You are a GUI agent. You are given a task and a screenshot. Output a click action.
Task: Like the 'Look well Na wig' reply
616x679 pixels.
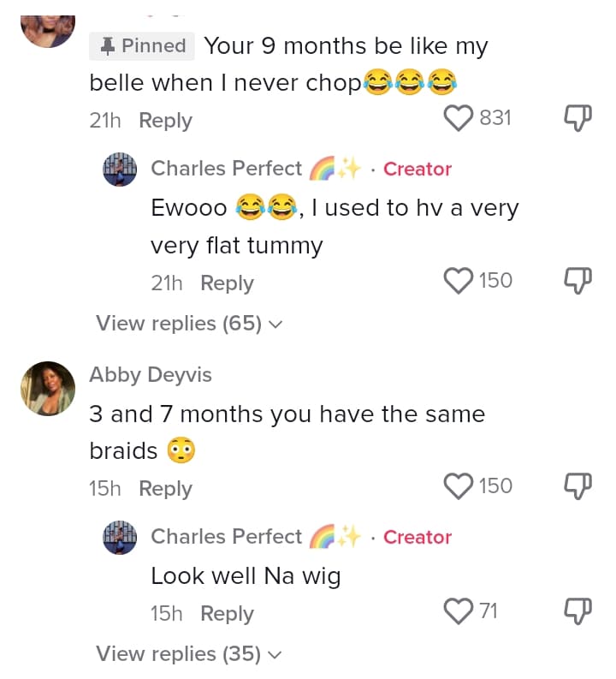click(x=460, y=611)
